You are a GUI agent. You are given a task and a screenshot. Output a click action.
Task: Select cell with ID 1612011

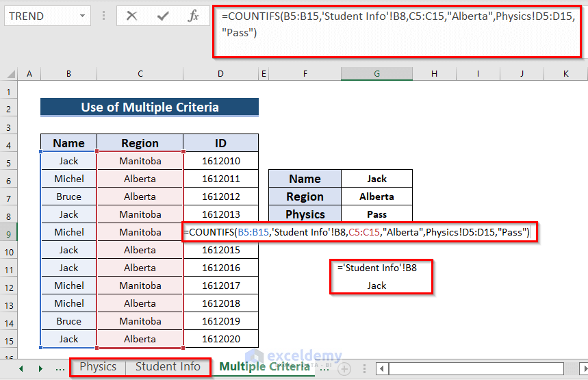(221, 179)
